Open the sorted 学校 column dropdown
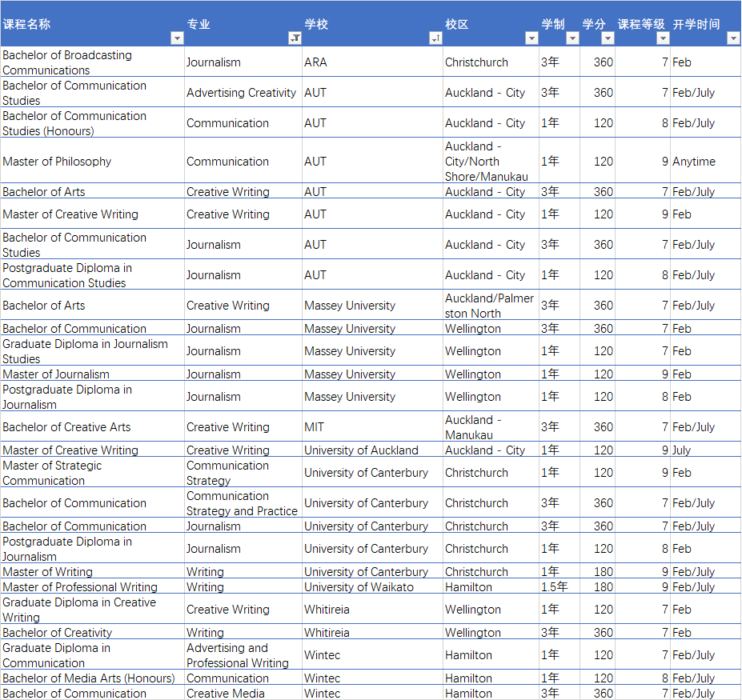 435,38
